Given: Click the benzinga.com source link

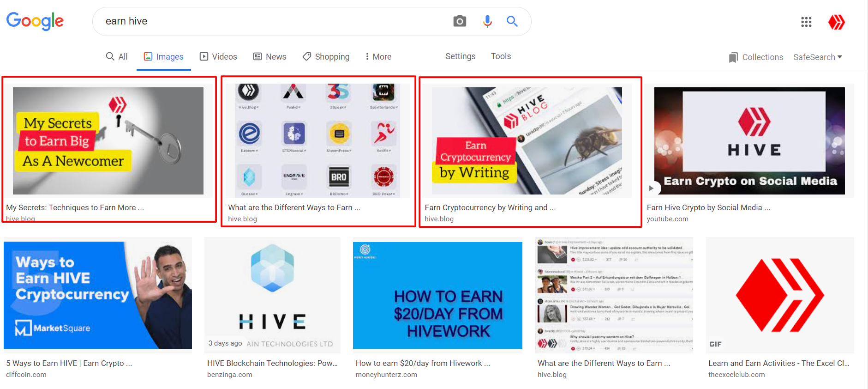Looking at the screenshot, I should [229, 375].
